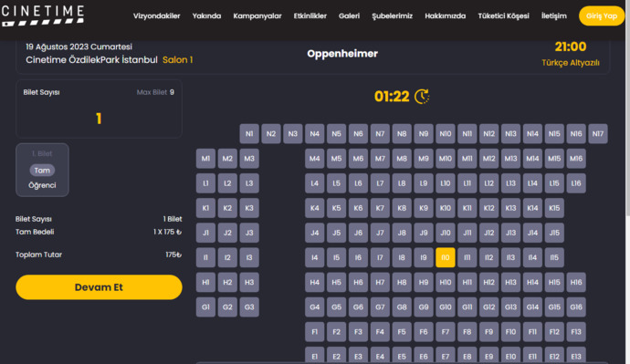Click the Cinetime logo
630x364 pixels.
(42, 16)
